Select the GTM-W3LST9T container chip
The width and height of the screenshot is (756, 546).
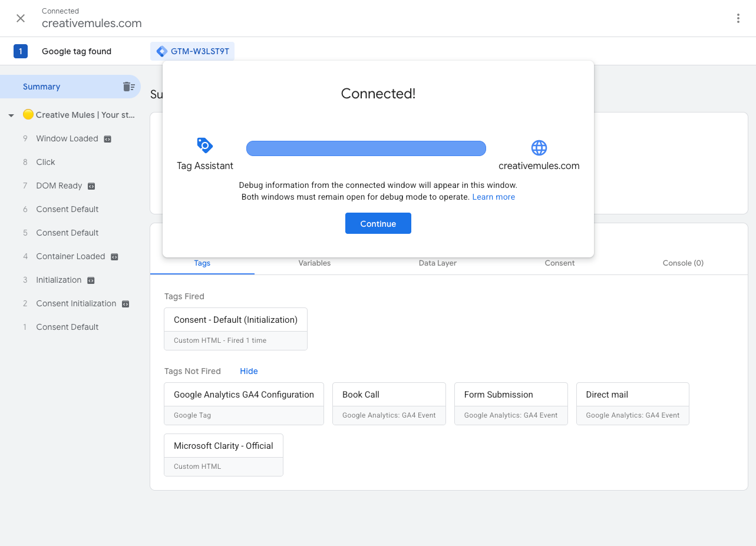[x=193, y=51]
